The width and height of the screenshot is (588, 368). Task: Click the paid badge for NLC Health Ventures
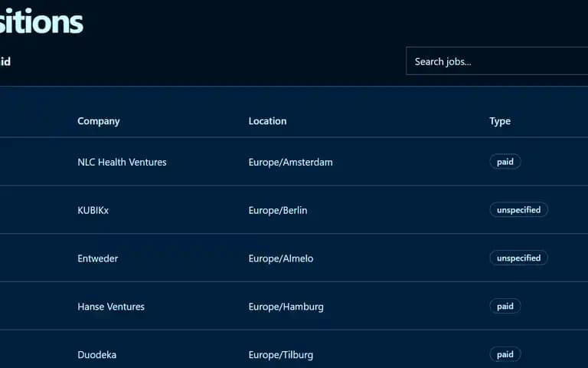tap(505, 162)
